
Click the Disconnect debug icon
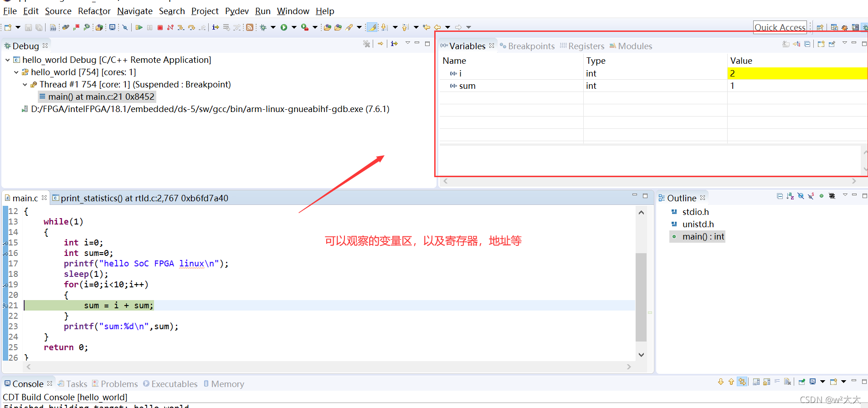[x=170, y=27]
